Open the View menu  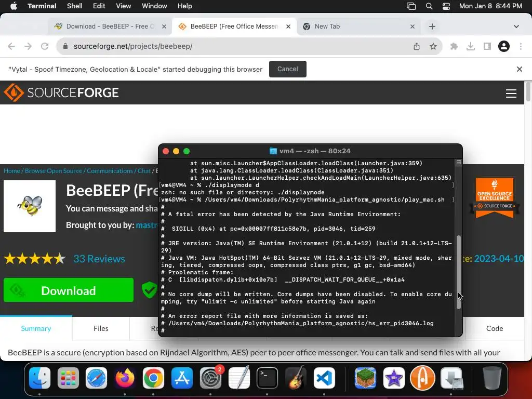[123, 6]
